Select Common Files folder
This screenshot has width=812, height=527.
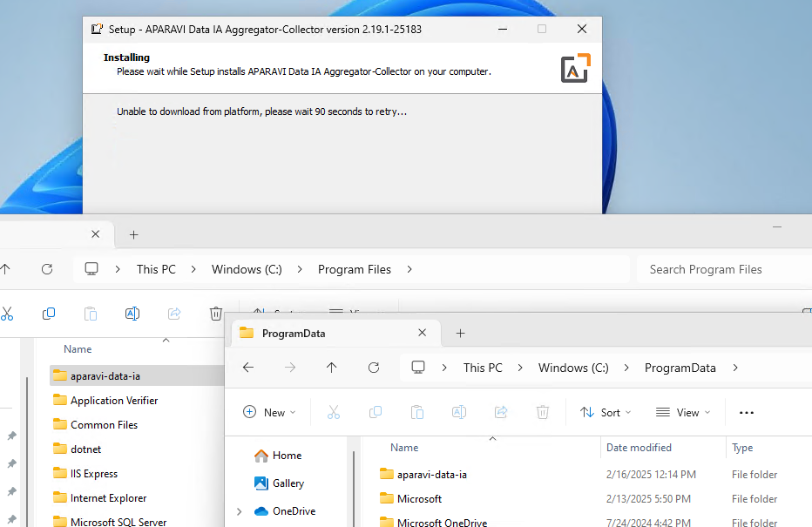tap(96, 424)
